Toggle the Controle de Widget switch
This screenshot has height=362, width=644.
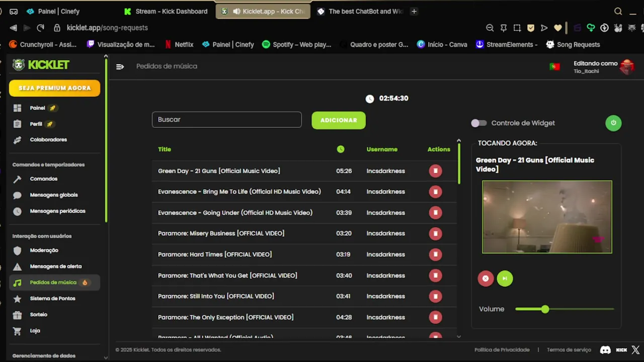pos(479,123)
